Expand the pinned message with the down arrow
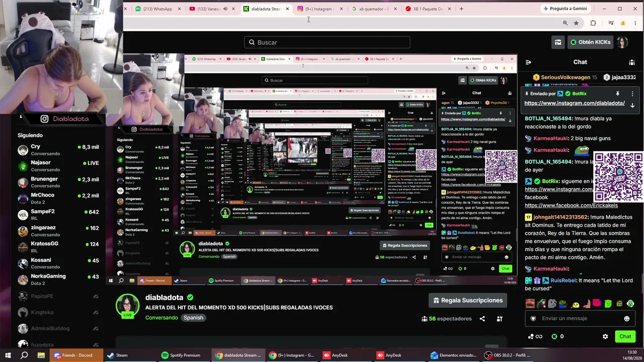Viewport: 644px width, 362px height. [x=632, y=105]
